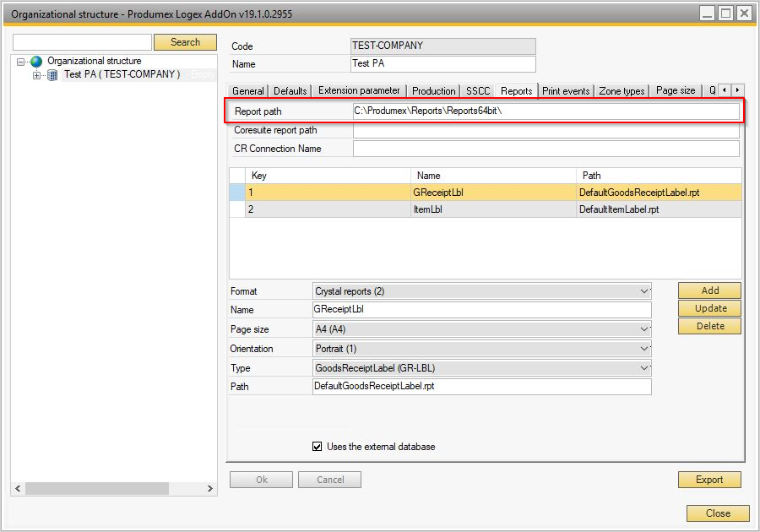Click the Export button
Viewport: 760px width, 532px height.
(709, 480)
